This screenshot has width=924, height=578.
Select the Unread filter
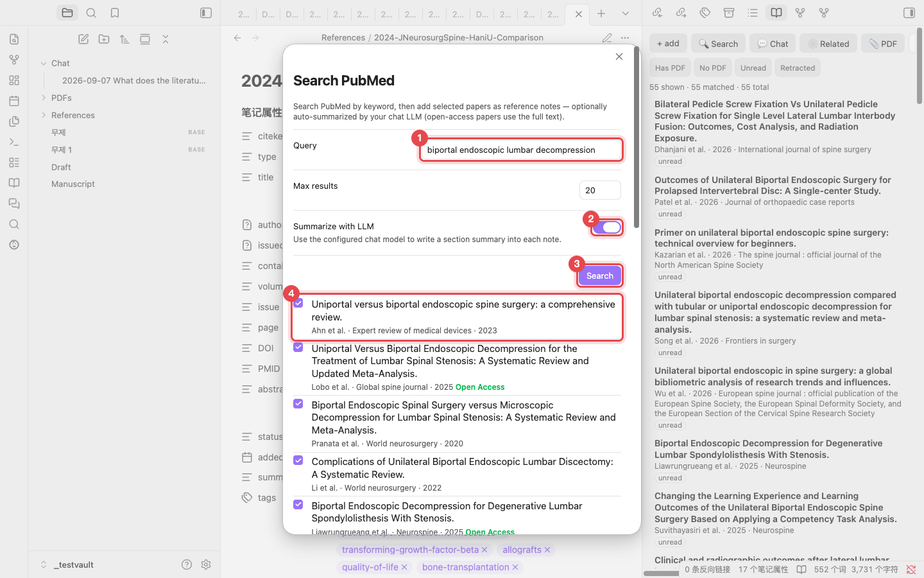tap(753, 68)
